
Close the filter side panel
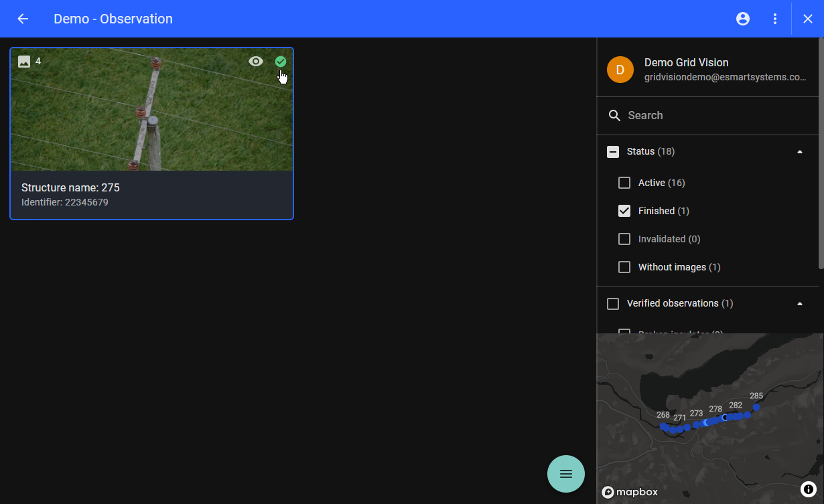(x=808, y=19)
